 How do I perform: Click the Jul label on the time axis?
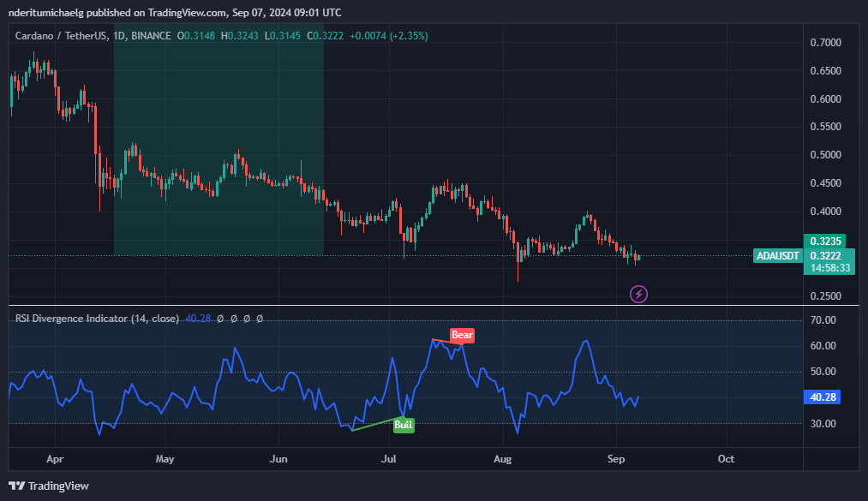point(389,459)
